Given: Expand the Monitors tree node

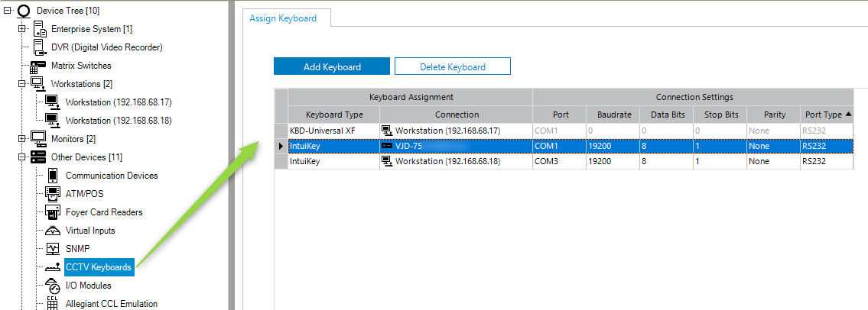Looking at the screenshot, I should tap(22, 139).
